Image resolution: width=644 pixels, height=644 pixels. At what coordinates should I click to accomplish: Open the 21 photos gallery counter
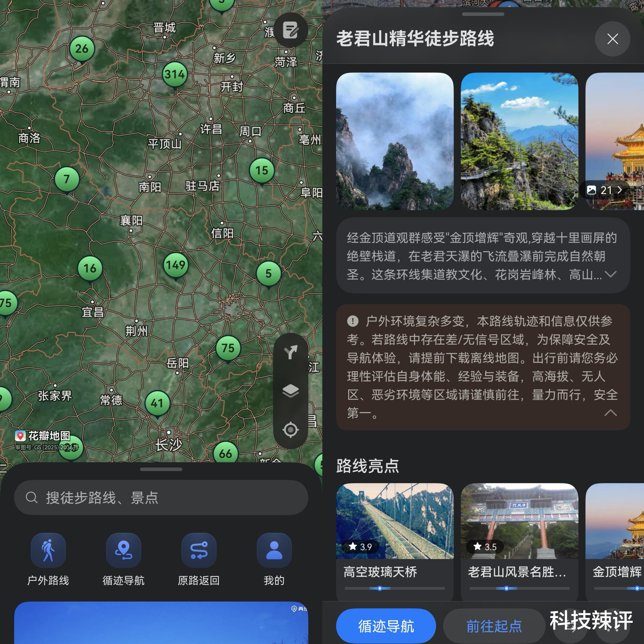605,190
